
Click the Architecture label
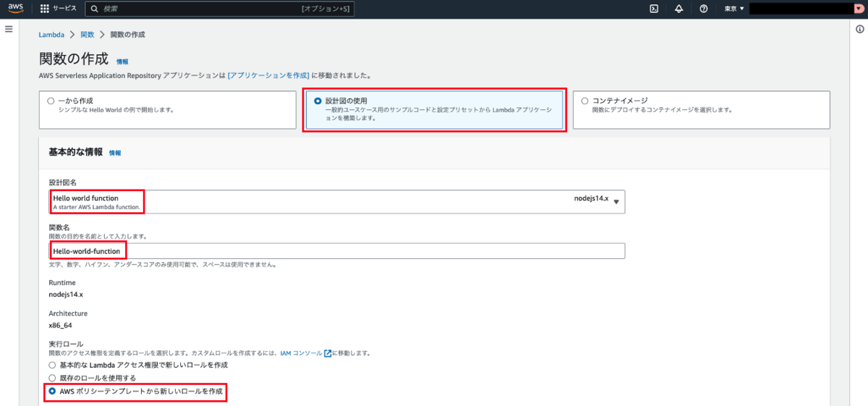point(68,313)
